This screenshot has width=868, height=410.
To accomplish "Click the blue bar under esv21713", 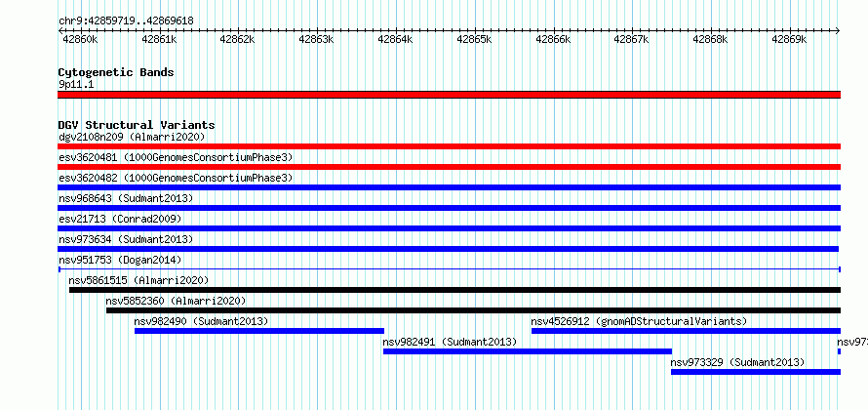I will pyautogui.click(x=449, y=228).
